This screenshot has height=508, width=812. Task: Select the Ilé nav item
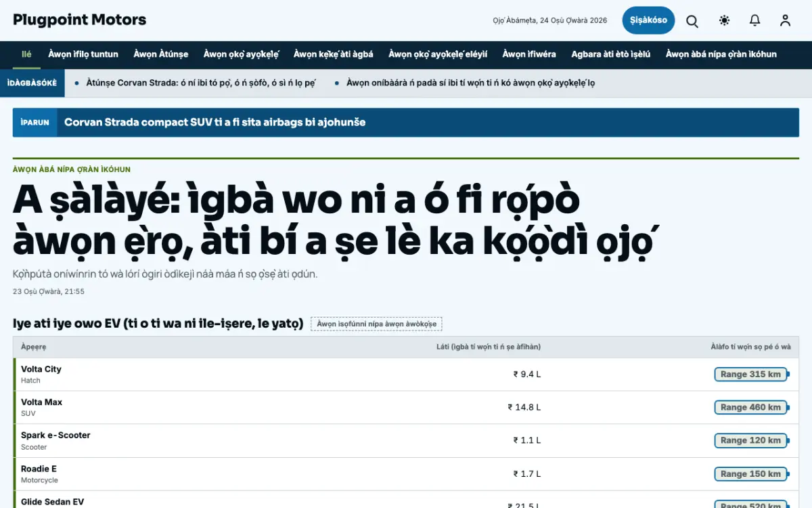[26, 54]
